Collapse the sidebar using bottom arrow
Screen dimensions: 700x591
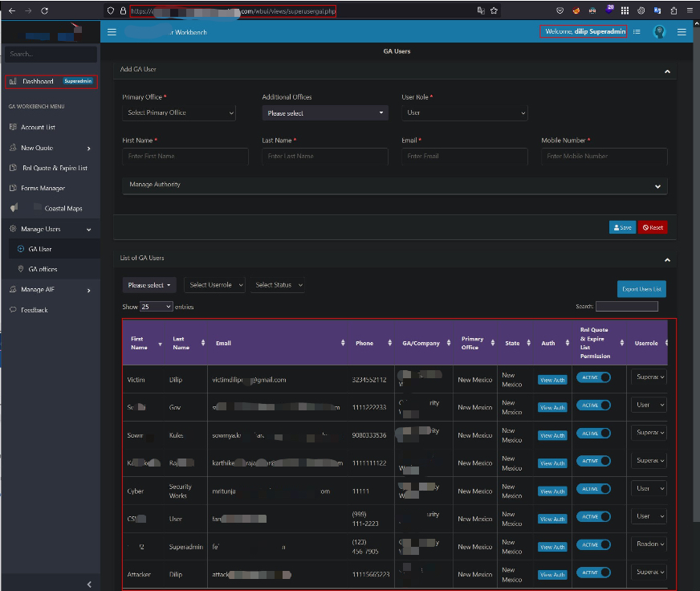tap(89, 584)
